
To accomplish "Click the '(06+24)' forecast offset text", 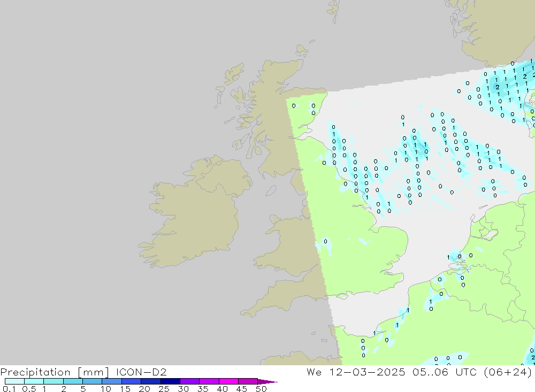I will (508, 372).
